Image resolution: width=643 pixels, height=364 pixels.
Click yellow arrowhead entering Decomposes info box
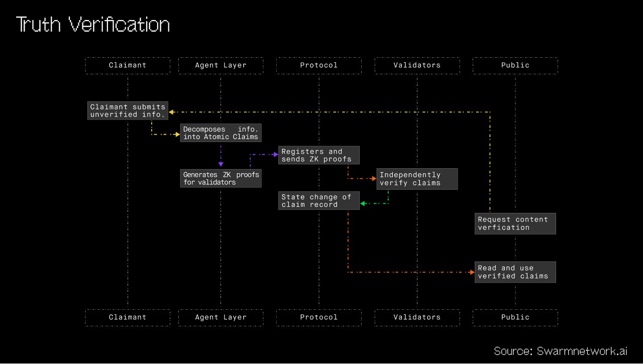177,135
